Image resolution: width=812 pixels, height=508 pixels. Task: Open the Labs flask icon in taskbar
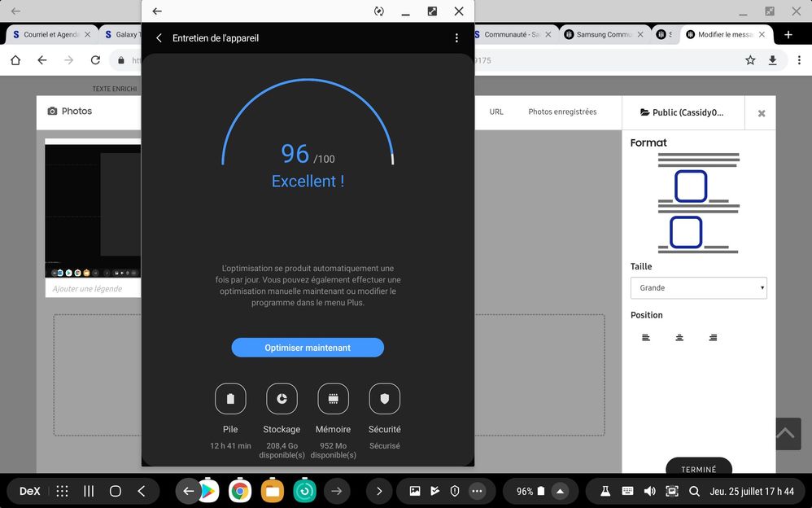pos(605,491)
